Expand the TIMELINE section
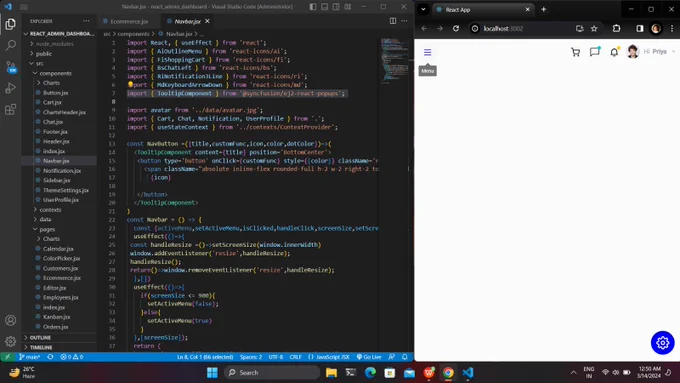Screen dimensions: 680x383 [59, 347]
